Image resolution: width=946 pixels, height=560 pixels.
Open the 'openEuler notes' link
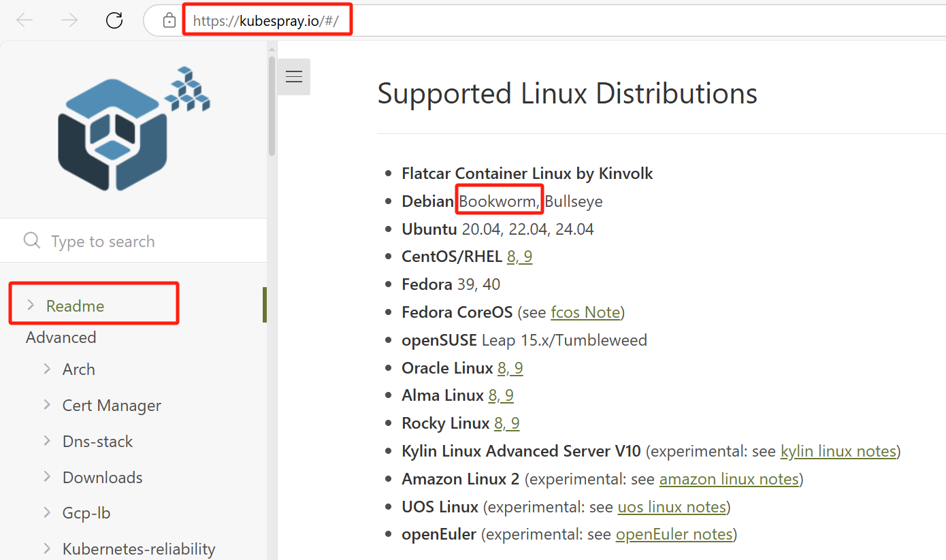point(674,535)
